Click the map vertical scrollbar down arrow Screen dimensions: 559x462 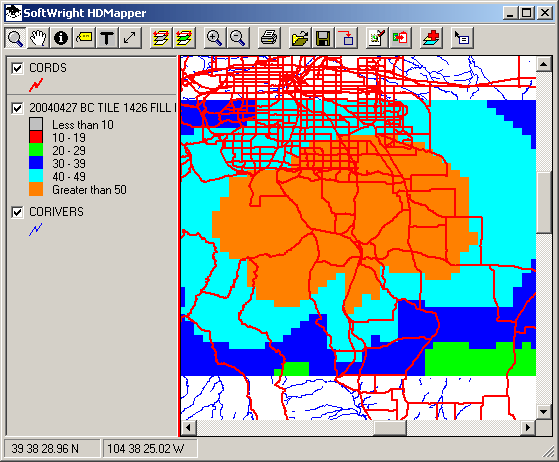(544, 412)
